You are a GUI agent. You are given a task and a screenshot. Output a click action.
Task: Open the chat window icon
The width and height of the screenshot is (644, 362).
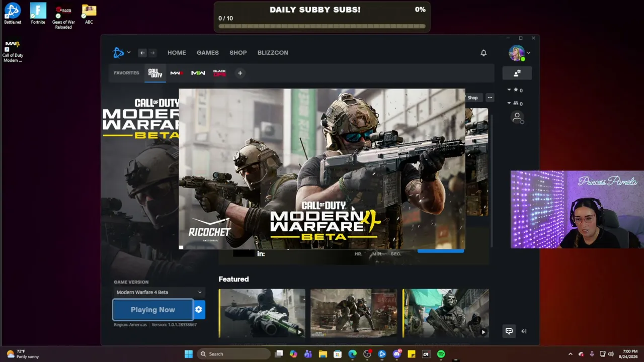pos(509,331)
